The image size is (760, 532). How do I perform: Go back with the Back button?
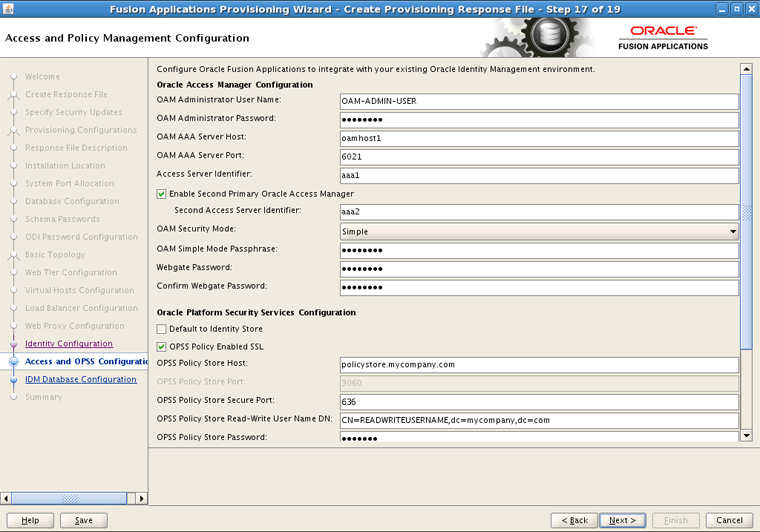click(574, 520)
